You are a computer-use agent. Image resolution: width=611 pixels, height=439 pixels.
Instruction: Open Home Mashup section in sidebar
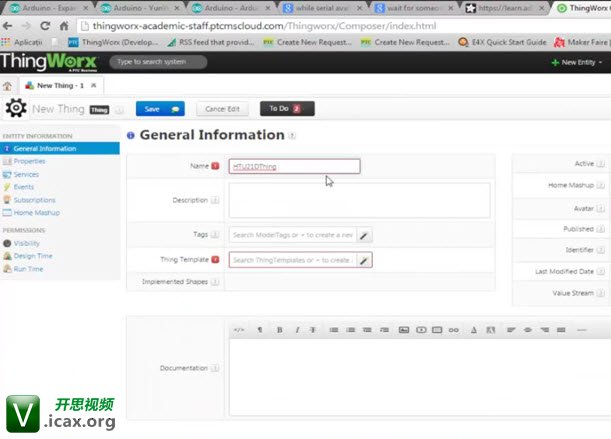[x=37, y=213]
